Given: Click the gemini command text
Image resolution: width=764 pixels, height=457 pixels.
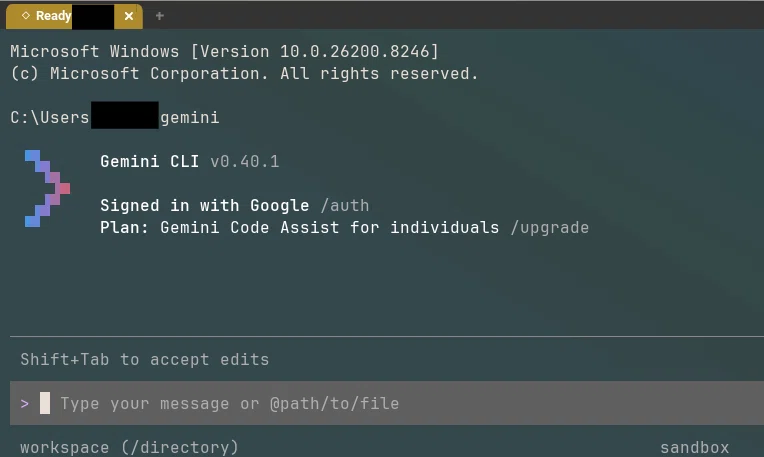Looking at the screenshot, I should click(x=190, y=117).
